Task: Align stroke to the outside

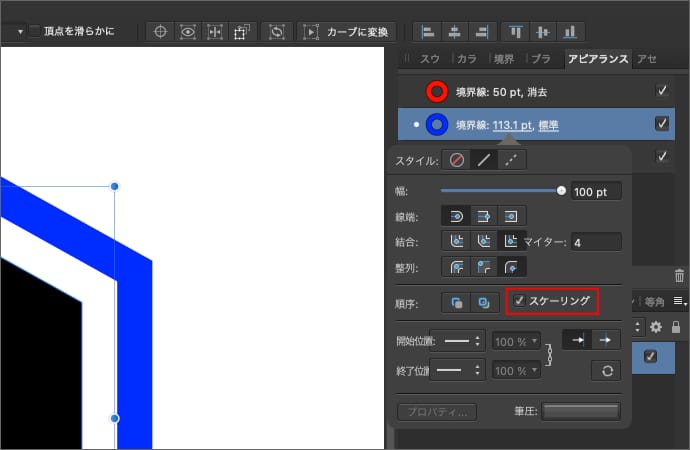Action: (x=511, y=267)
